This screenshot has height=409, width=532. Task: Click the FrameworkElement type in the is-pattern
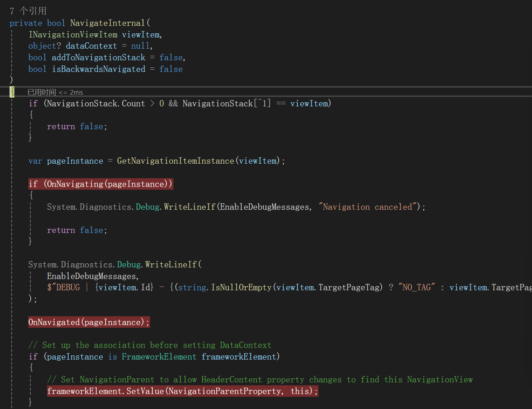(159, 357)
